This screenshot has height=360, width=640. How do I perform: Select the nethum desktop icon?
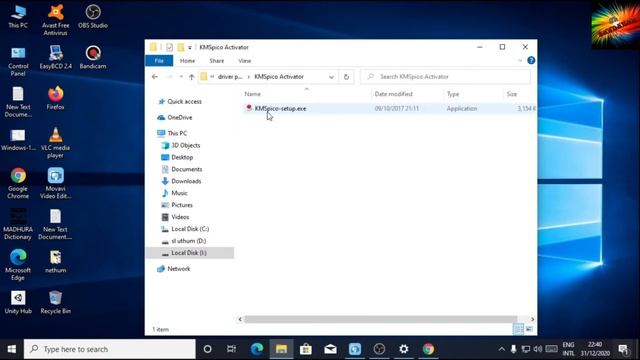pos(56,262)
